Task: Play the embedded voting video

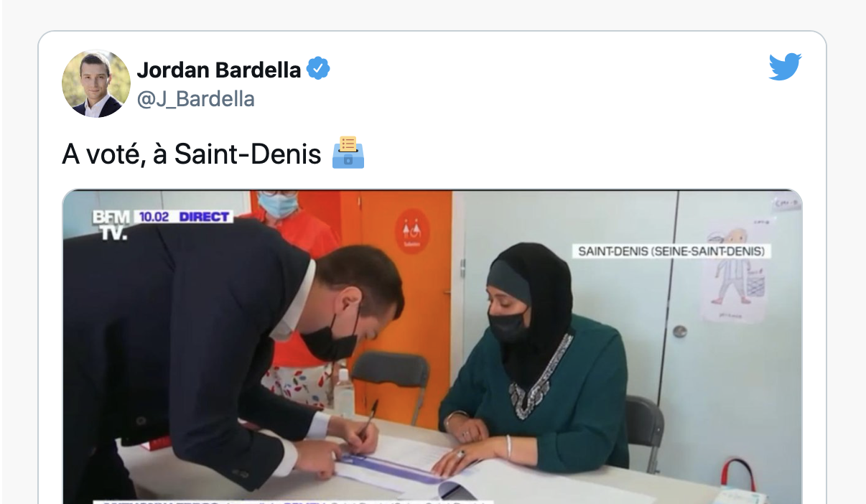Action: [x=432, y=347]
